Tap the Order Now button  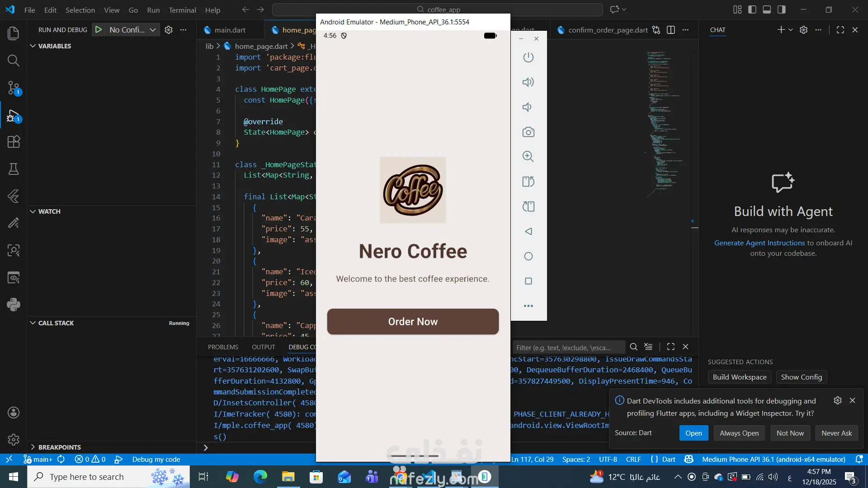[x=413, y=322]
